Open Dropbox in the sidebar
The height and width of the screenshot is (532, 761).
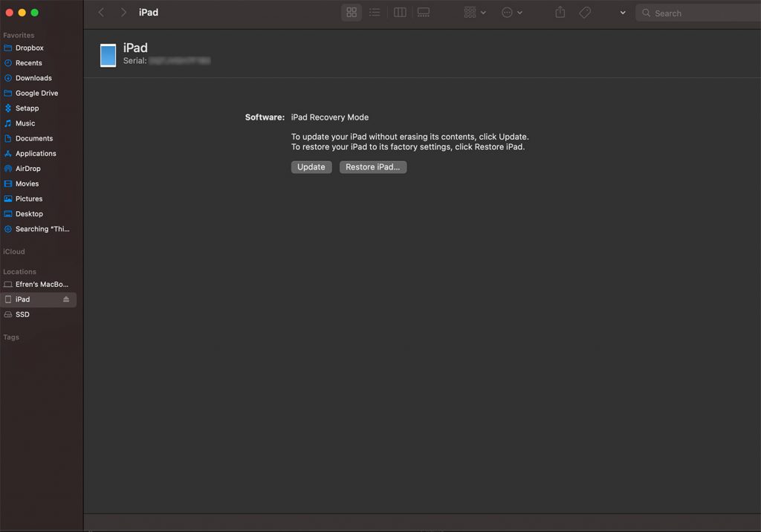coord(39,48)
